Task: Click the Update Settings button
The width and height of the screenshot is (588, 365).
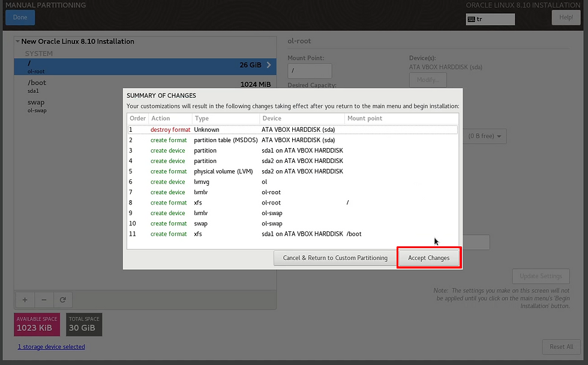Action: coord(541,276)
